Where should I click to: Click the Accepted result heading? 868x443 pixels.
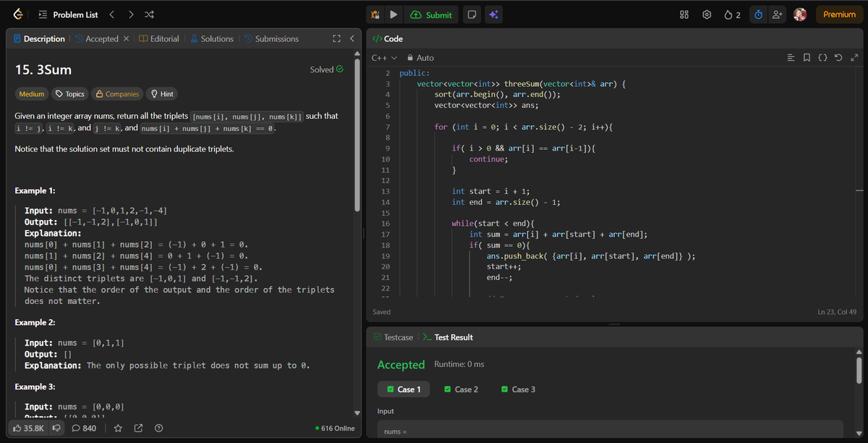401,364
